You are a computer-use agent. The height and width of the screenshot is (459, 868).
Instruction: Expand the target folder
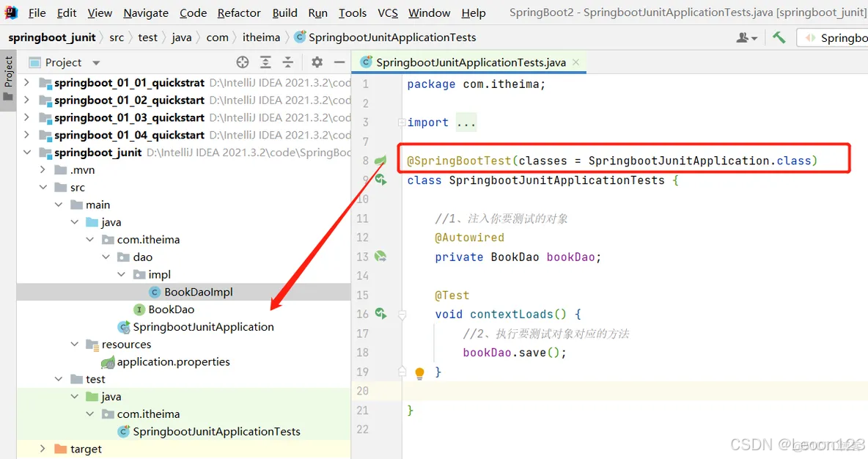tap(43, 449)
